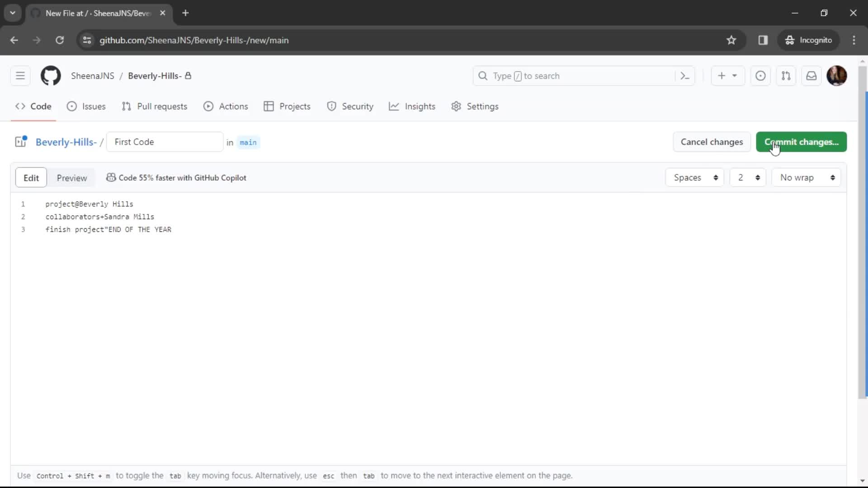The height and width of the screenshot is (488, 868).
Task: Toggle the GitHub notifications bell
Action: click(x=811, y=75)
